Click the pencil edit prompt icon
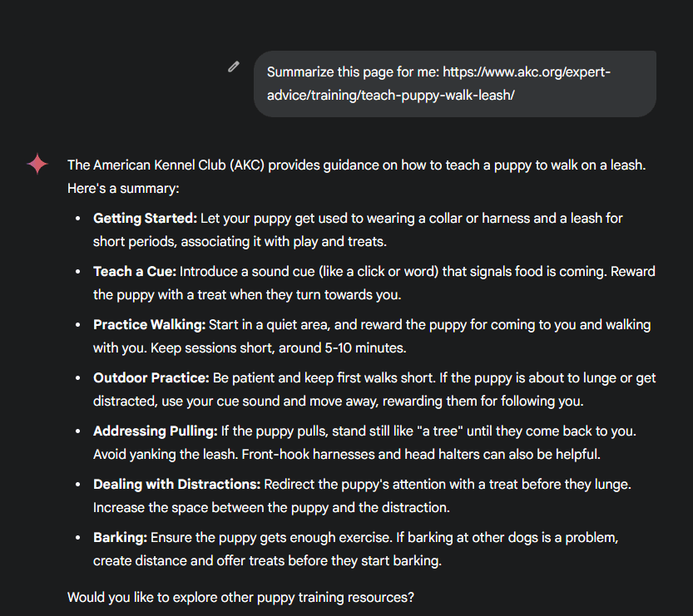Image resolution: width=693 pixels, height=616 pixels. point(234,67)
